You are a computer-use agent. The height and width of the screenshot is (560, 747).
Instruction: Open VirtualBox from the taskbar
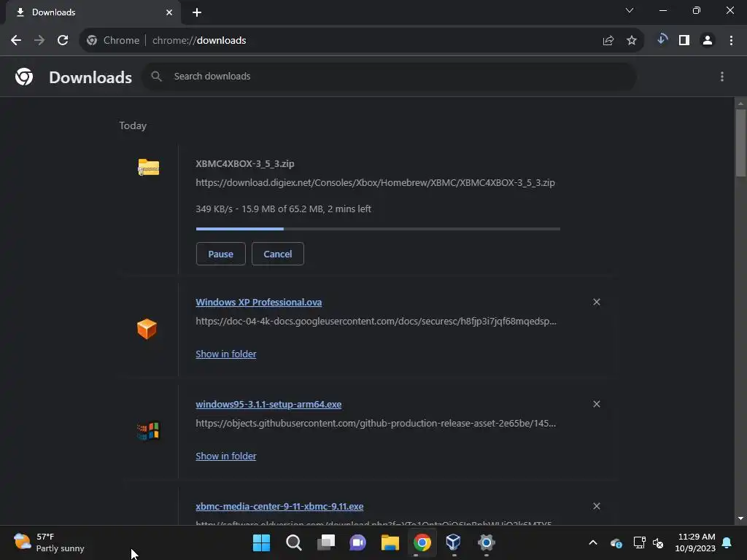(x=454, y=542)
